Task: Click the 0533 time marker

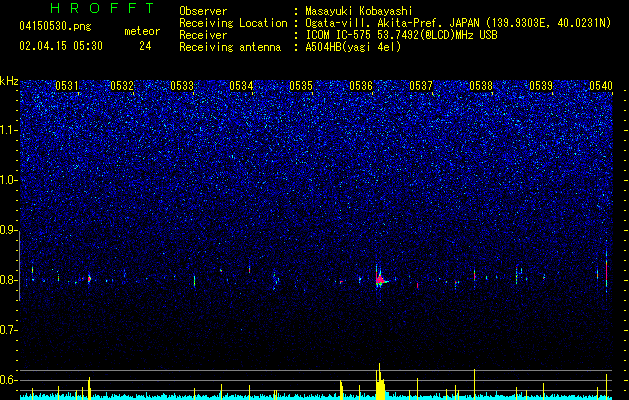Action: [x=182, y=86]
